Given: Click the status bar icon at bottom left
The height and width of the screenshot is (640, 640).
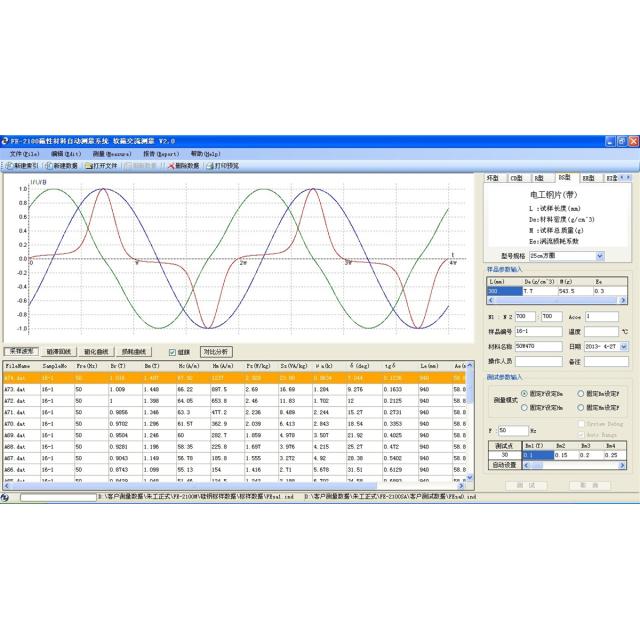Looking at the screenshot, I should (x=5, y=497).
